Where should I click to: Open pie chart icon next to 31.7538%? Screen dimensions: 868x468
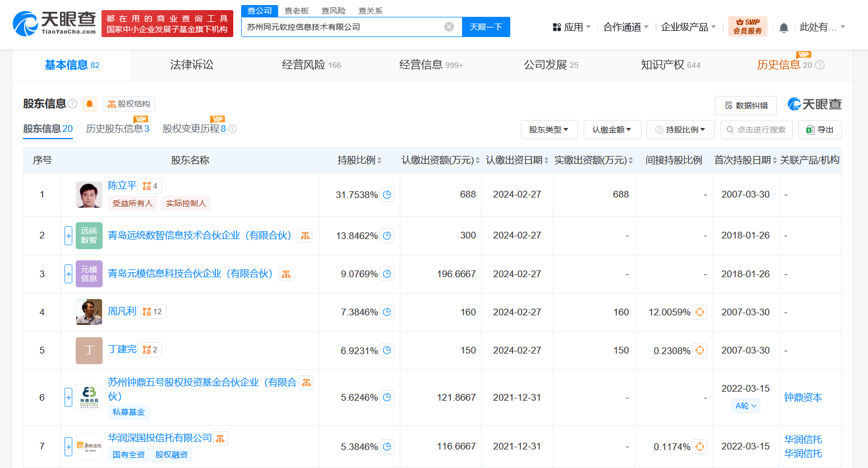pyautogui.click(x=387, y=195)
